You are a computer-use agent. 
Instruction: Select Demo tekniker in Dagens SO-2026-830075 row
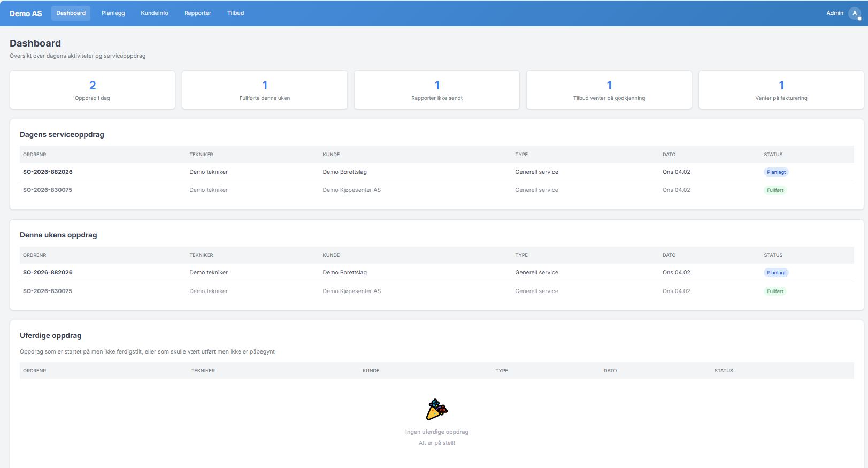pyautogui.click(x=209, y=190)
